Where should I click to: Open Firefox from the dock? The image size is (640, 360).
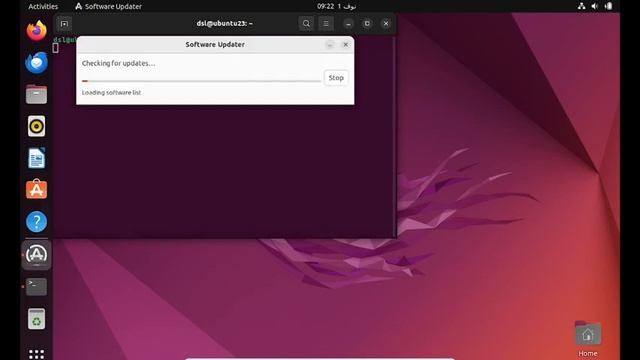click(36, 31)
